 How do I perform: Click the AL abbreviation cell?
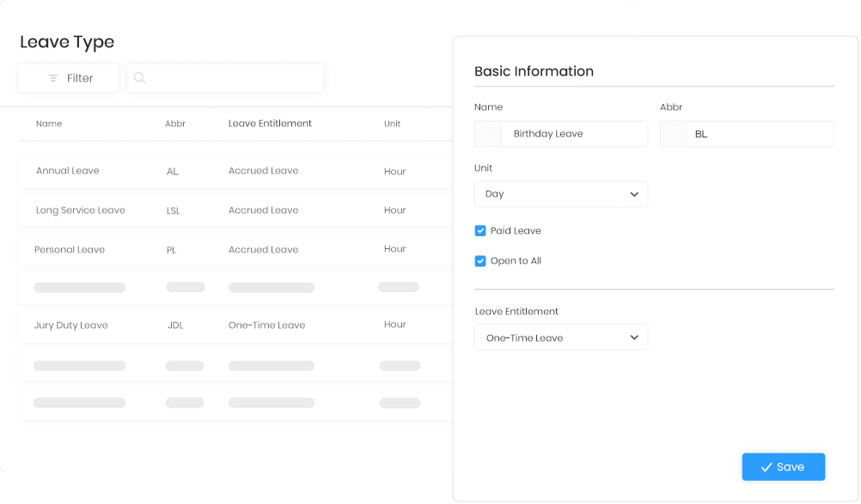pyautogui.click(x=173, y=172)
